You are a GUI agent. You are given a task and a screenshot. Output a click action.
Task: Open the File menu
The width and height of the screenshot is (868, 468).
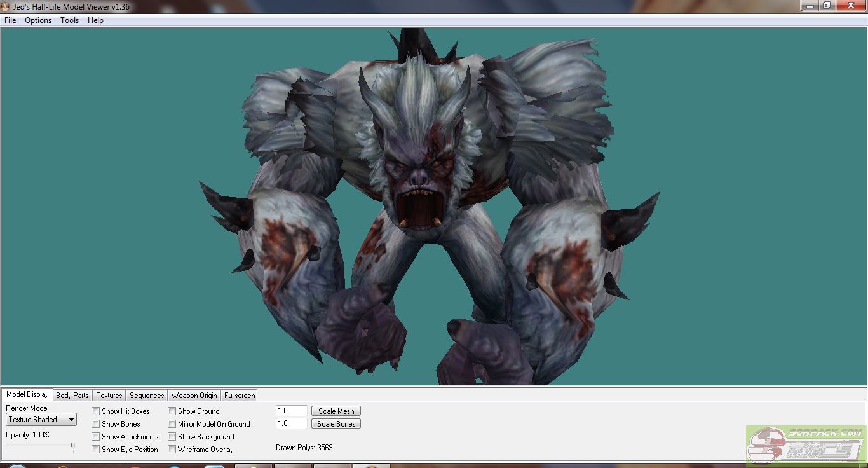(10, 20)
